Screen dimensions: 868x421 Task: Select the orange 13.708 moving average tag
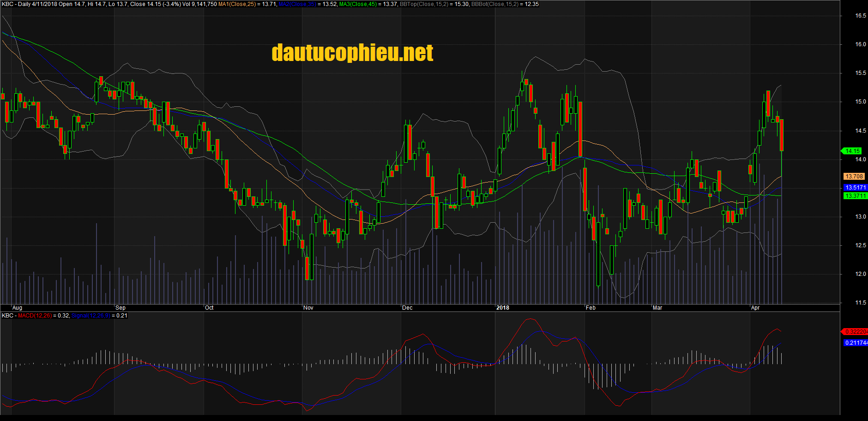pyautogui.click(x=854, y=176)
